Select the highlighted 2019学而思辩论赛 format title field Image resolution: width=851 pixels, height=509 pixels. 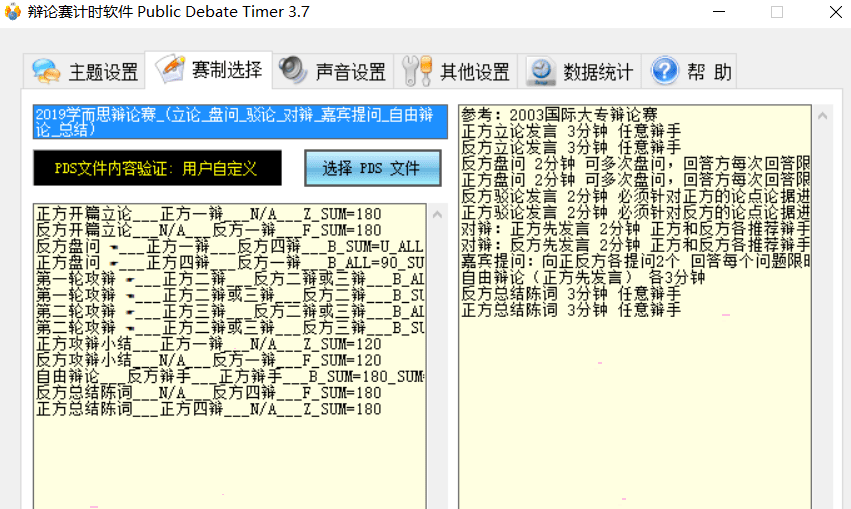click(x=240, y=122)
